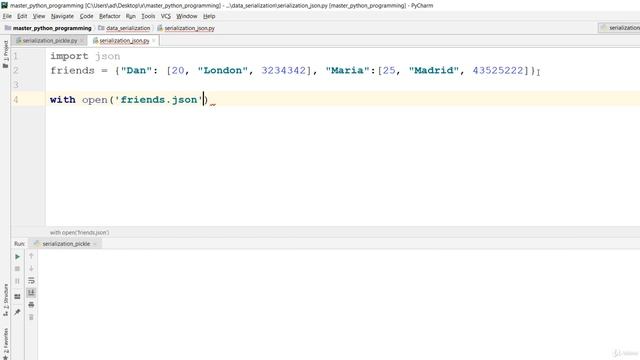Close the serialization_json.py editor tab
Image resolution: width=640 pixels, height=360 pixels.
(x=154, y=41)
